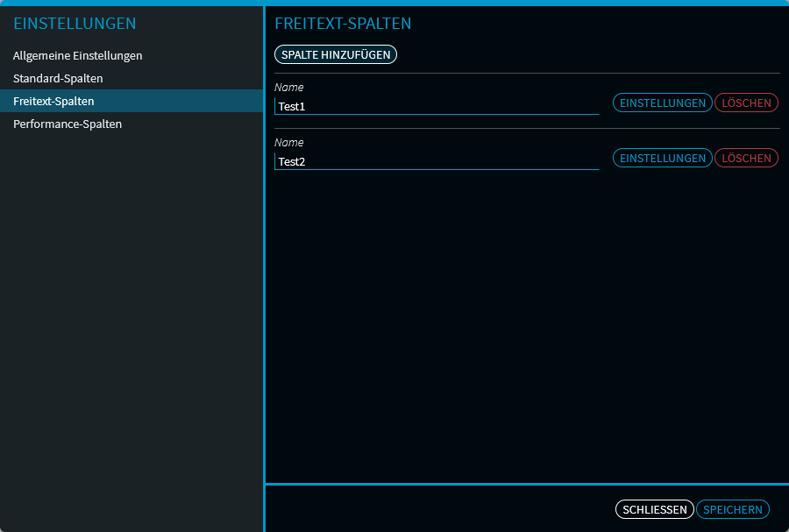Close the dialog with SCHLIESSEN

[654, 509]
